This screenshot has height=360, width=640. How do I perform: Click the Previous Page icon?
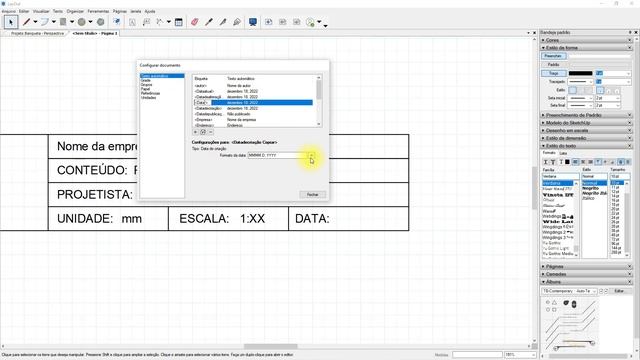point(282,22)
